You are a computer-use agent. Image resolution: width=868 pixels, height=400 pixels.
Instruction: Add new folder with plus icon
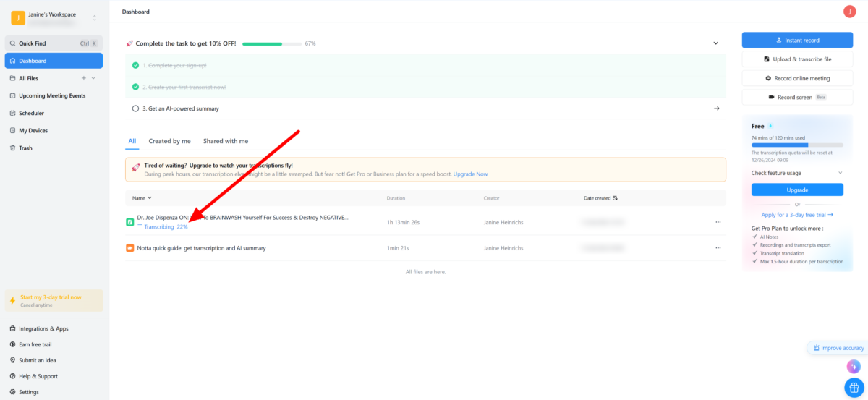tap(84, 78)
